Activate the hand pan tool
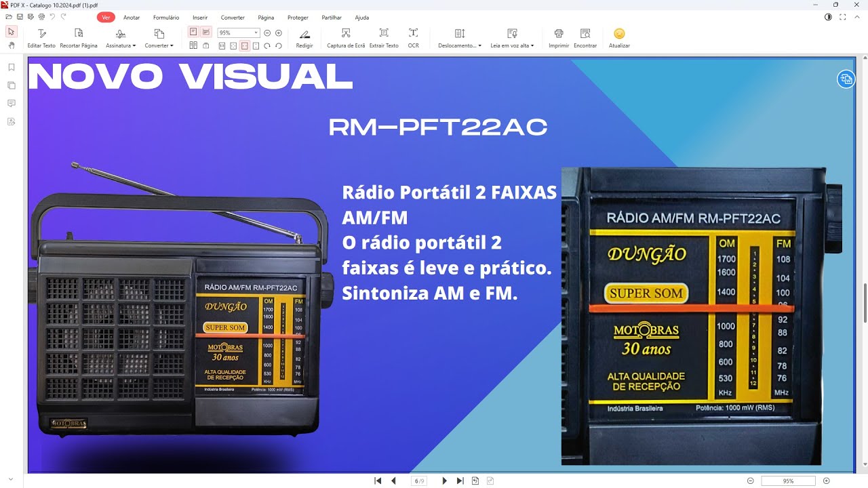This screenshot has height=488, width=868. tap(11, 45)
